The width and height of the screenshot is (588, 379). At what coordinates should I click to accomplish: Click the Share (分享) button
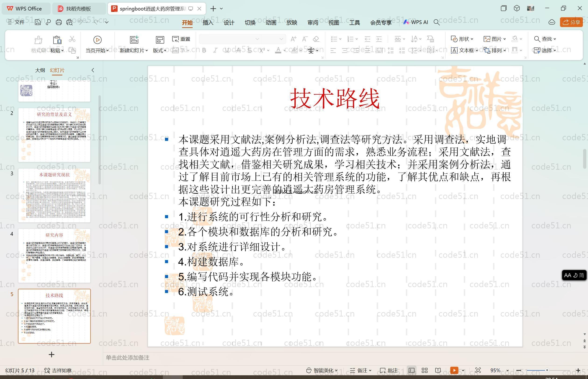(571, 22)
